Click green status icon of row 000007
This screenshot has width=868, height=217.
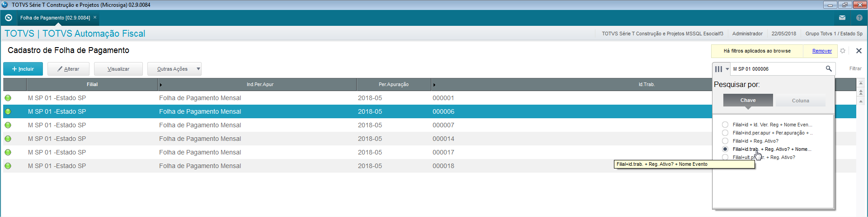pos(8,125)
